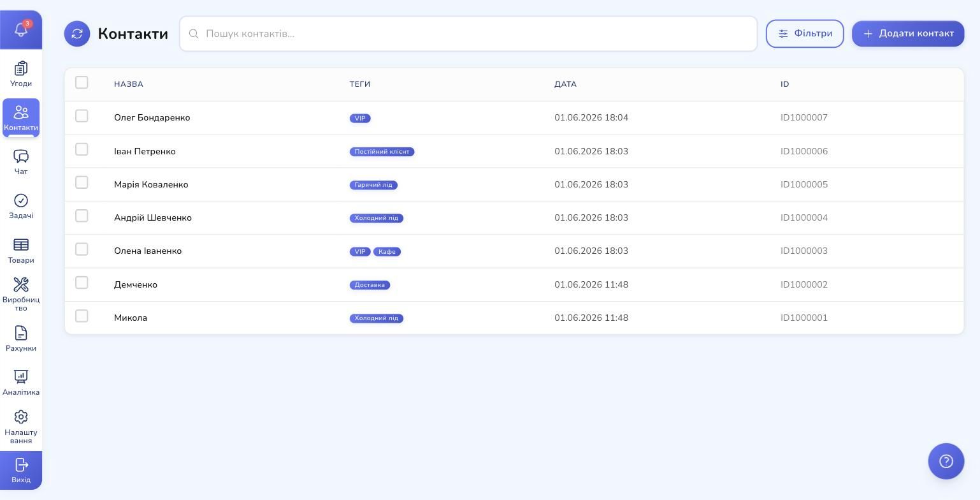Open contact Іван Петренко
The image size is (980, 500).
145,152
